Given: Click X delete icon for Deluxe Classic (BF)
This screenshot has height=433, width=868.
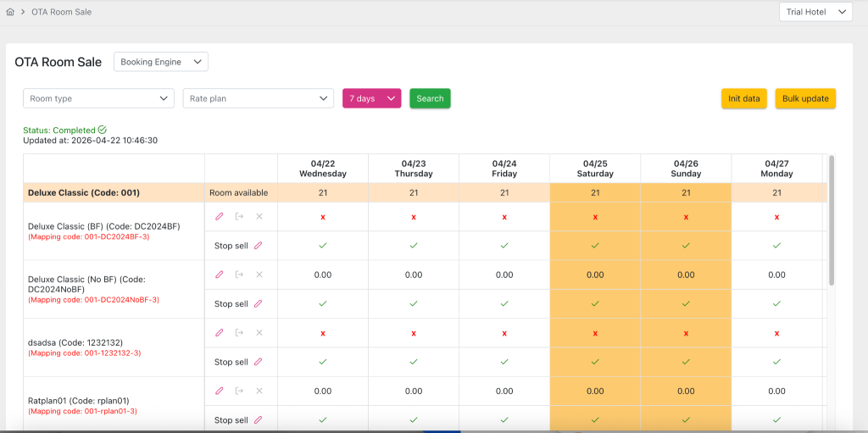Looking at the screenshot, I should tap(259, 217).
